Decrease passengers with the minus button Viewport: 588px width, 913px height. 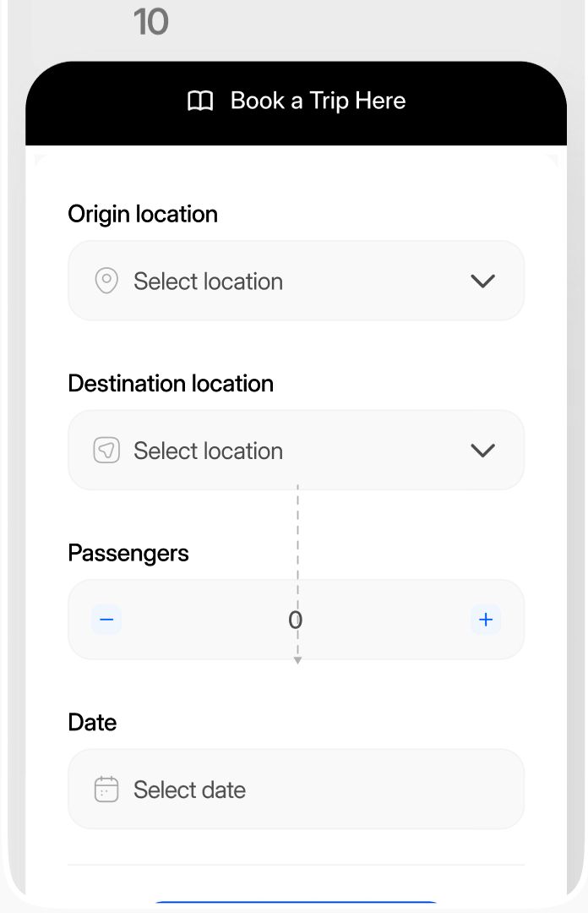106,620
